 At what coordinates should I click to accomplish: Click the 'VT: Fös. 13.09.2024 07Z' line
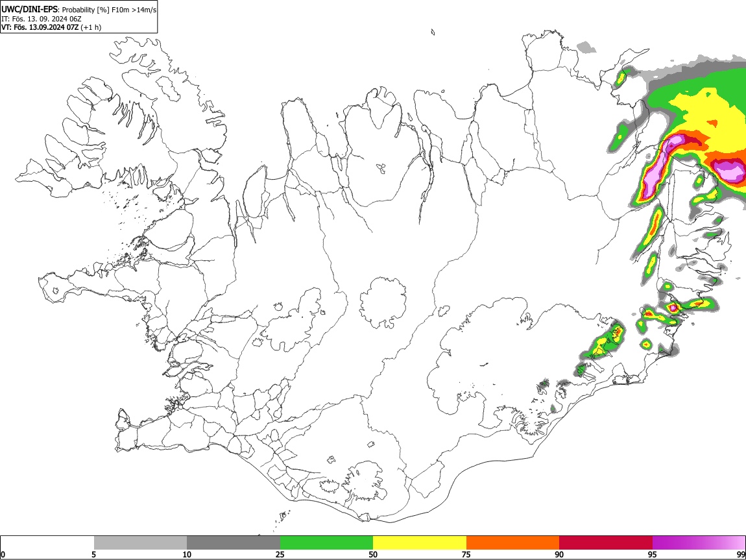click(40, 28)
